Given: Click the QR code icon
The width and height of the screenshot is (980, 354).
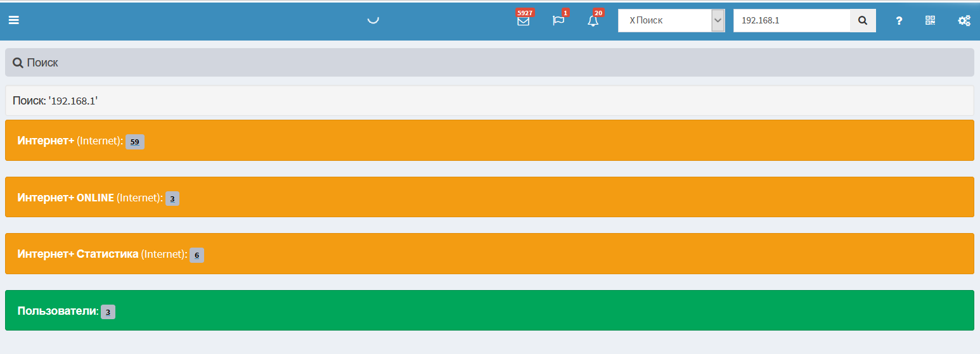Looking at the screenshot, I should tap(930, 20).
